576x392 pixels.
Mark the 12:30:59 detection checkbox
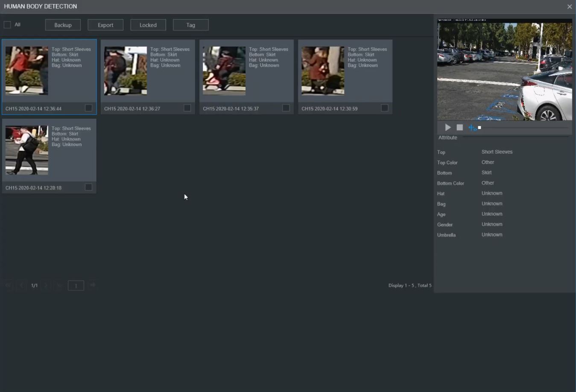pos(384,108)
